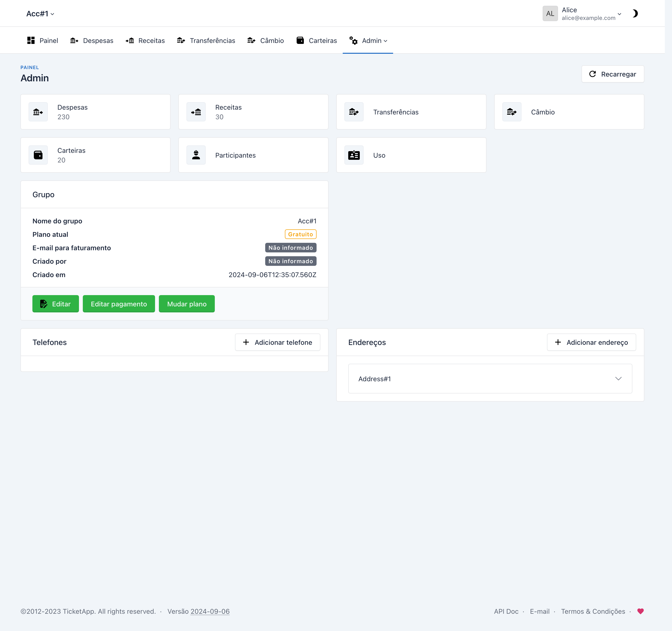Switch to the Receitas tab
672x631 pixels.
tap(145, 41)
